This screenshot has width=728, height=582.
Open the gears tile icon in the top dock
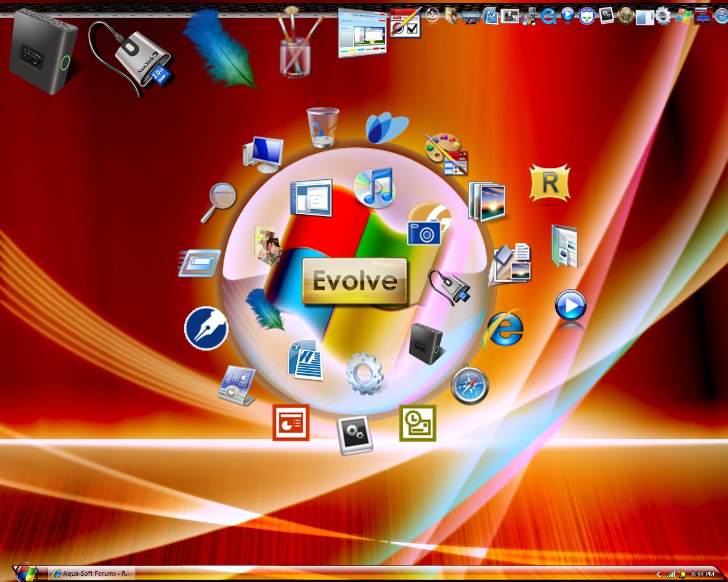(x=606, y=15)
